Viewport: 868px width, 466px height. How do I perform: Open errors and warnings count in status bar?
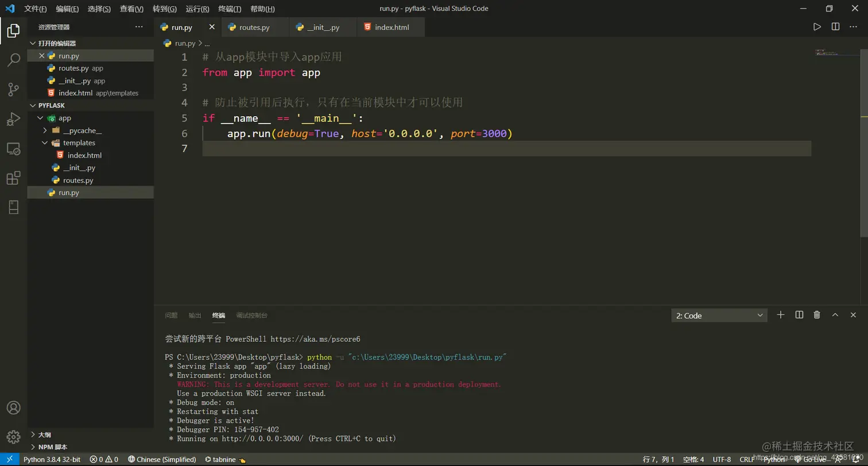tap(104, 460)
